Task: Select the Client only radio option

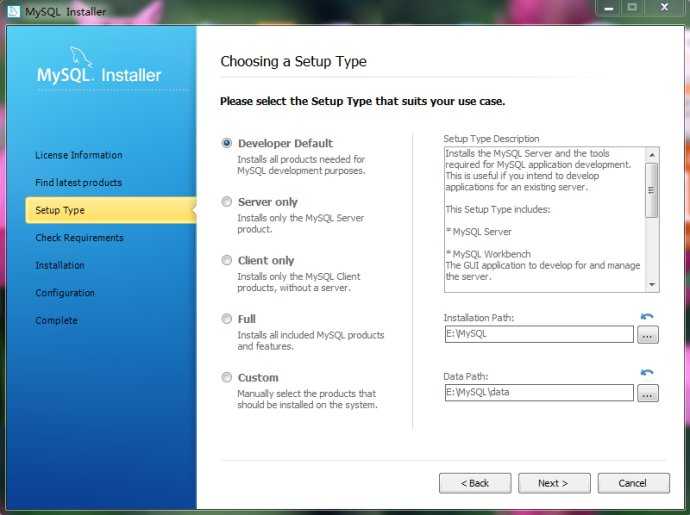Action: [227, 260]
